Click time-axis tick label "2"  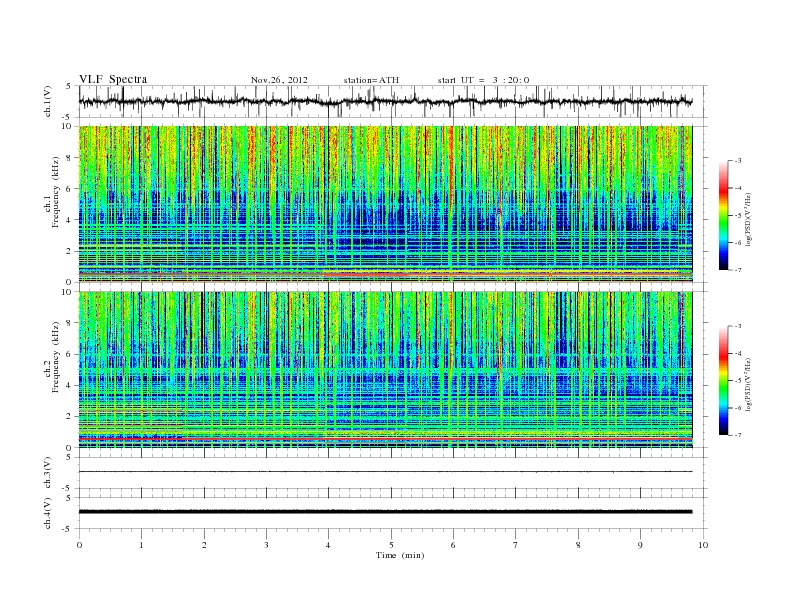pos(204,545)
